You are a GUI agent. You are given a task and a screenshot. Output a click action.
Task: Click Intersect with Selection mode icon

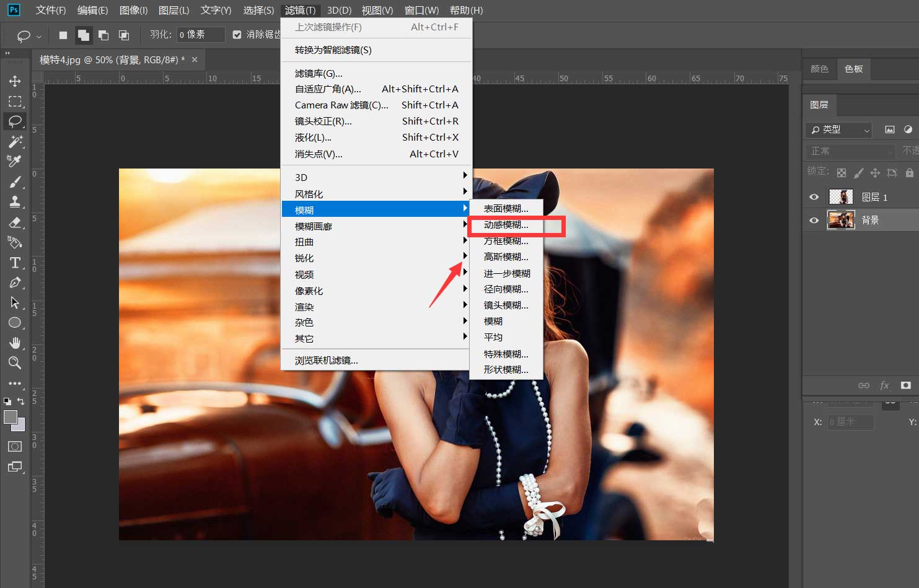coord(124,35)
